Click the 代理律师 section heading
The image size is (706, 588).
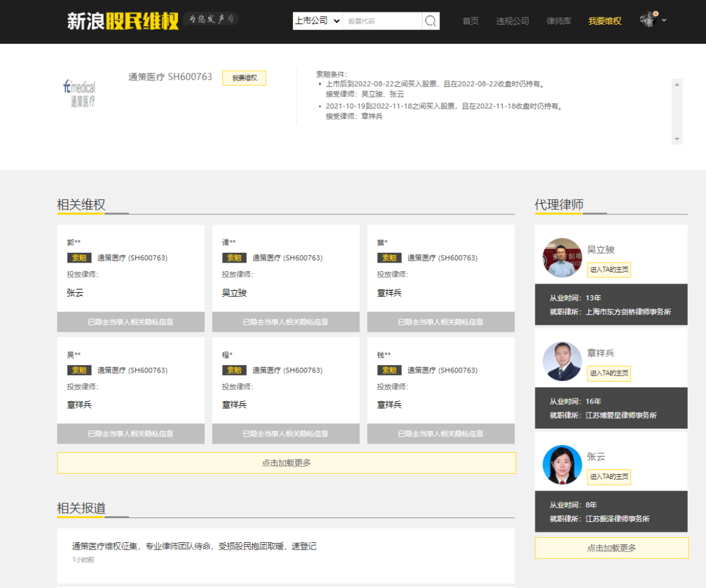(559, 204)
